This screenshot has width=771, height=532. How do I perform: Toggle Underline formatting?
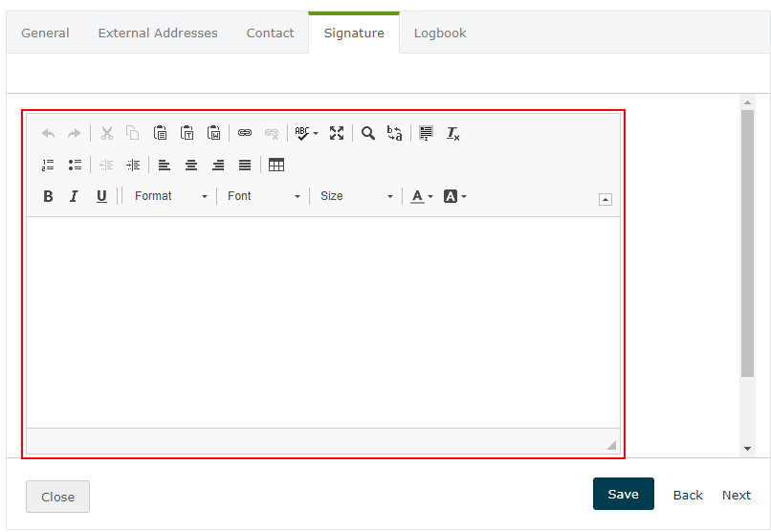[x=101, y=196]
